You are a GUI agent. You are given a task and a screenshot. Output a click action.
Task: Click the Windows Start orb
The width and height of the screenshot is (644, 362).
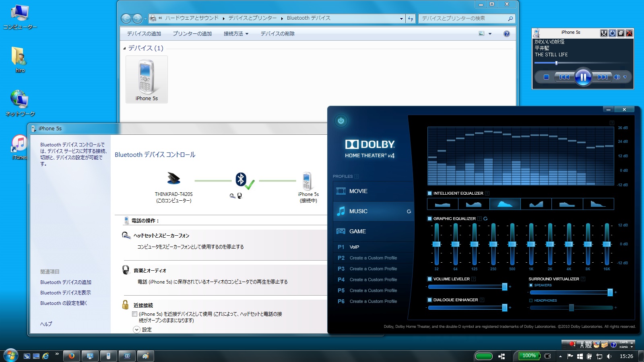click(x=10, y=356)
